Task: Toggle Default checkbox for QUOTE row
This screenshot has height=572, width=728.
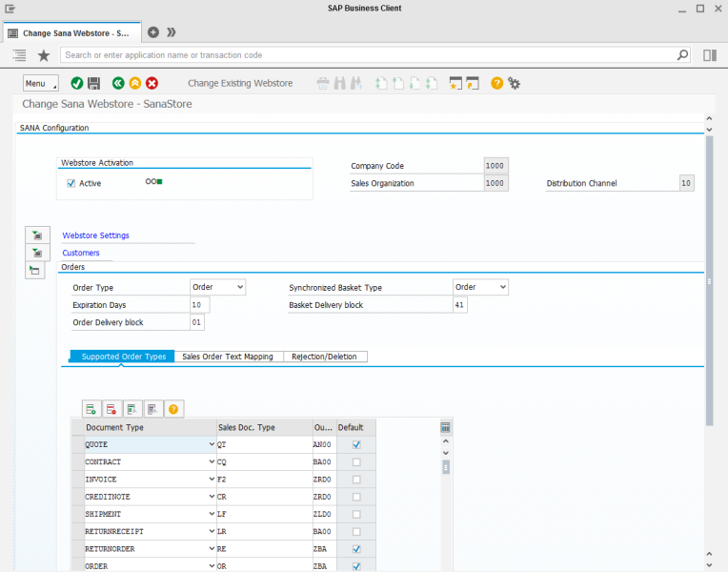Action: [356, 444]
